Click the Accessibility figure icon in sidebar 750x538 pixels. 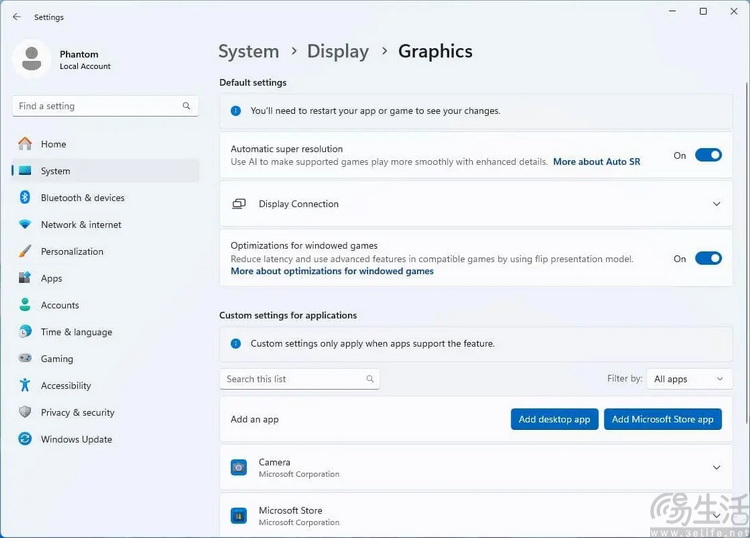click(25, 385)
